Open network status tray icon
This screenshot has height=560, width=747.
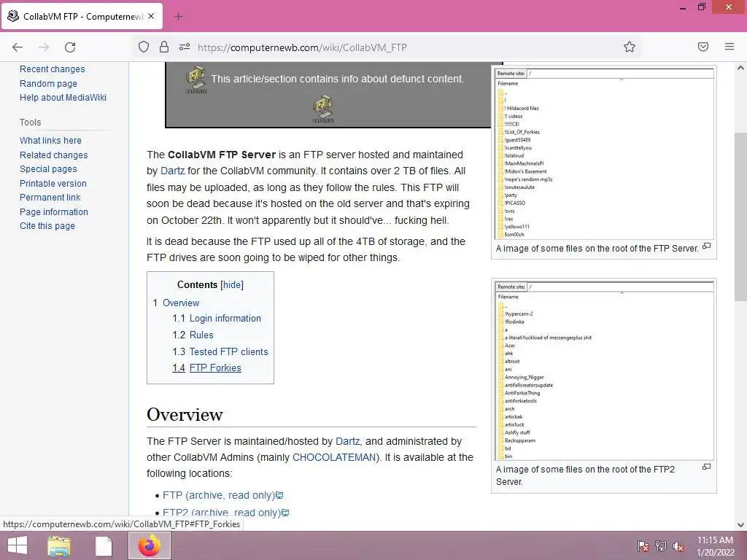coord(661,546)
